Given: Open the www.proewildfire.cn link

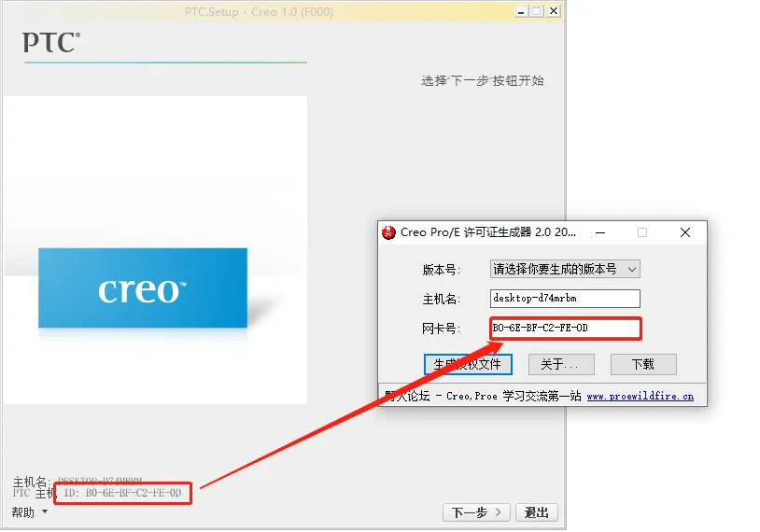Looking at the screenshot, I should pos(640,397).
